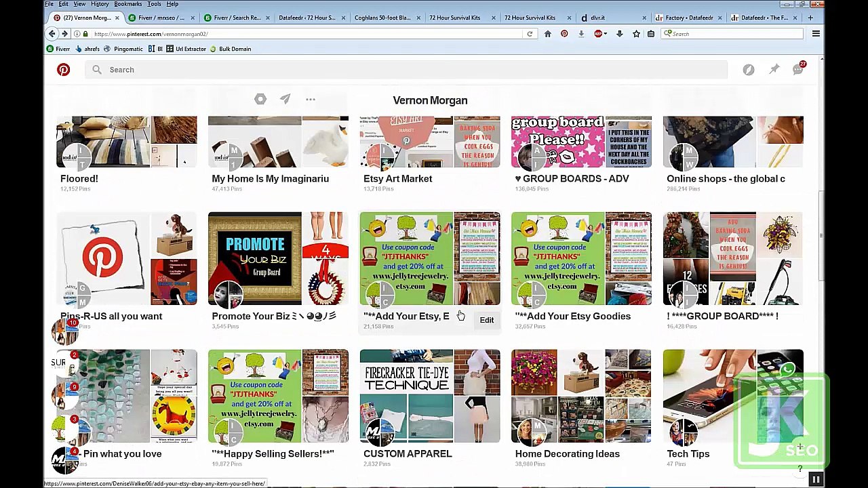Open Pinterest notifications chat bubble icon
Image resolution: width=868 pixels, height=488 pixels.
tap(798, 69)
